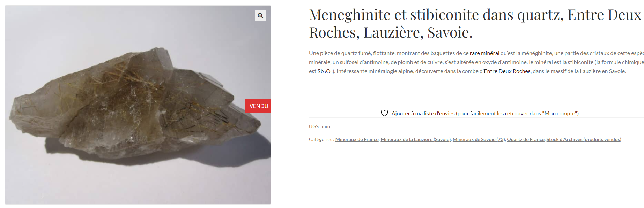Image resolution: width=644 pixels, height=208 pixels.
Task: Open category 'Quartz de France'
Action: pos(526,139)
